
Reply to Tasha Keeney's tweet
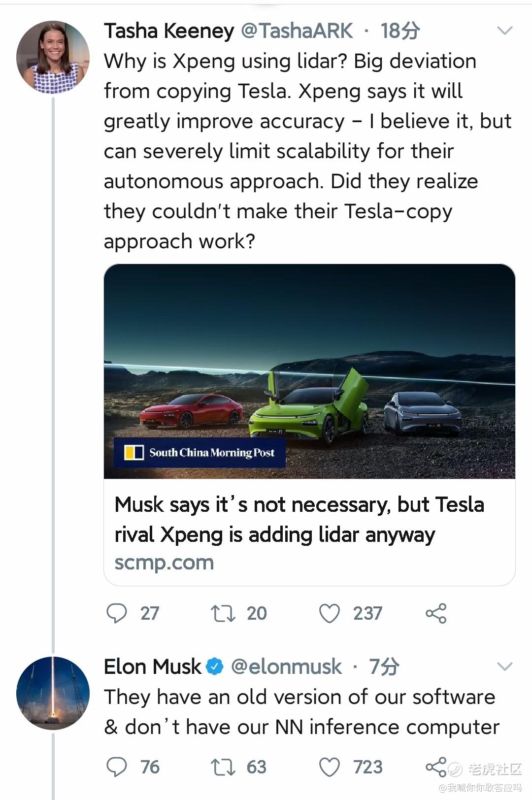117,613
